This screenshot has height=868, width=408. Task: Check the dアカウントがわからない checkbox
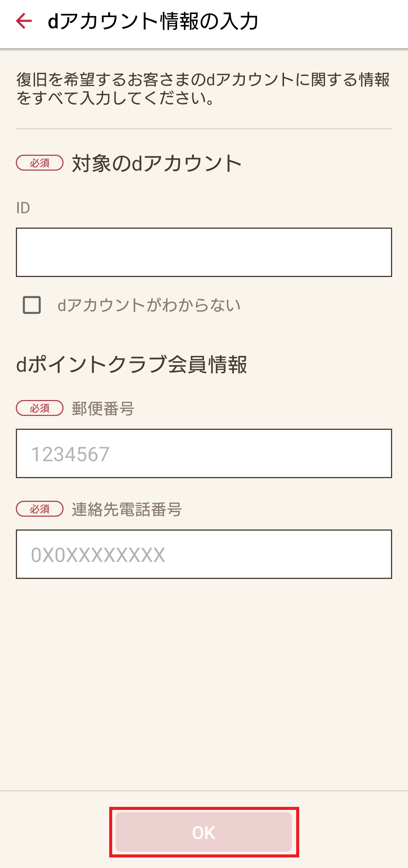[32, 305]
